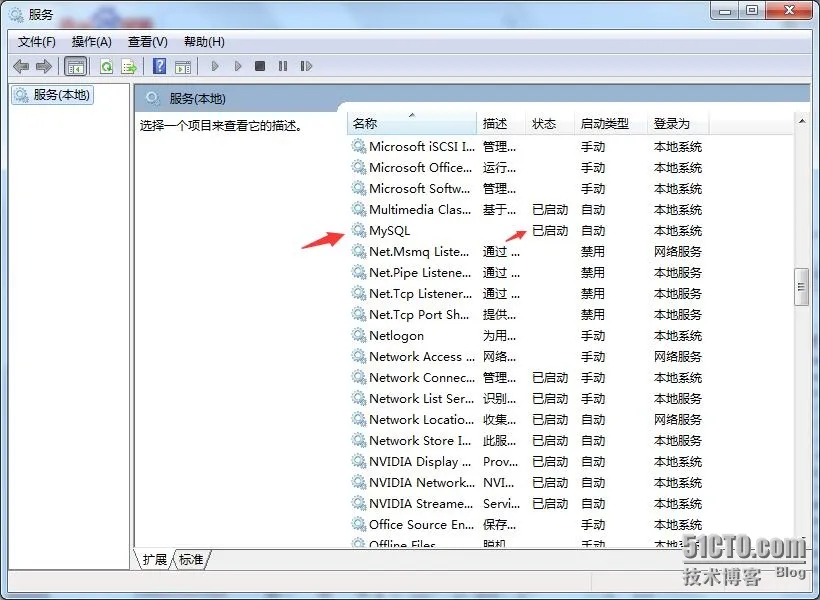Open the 查看 menu

pyautogui.click(x=146, y=41)
